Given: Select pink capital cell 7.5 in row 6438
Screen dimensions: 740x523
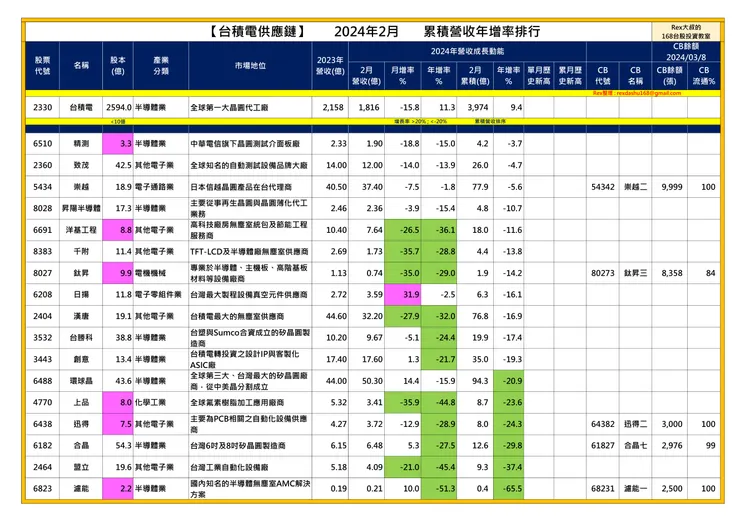Looking at the screenshot, I should pos(118,424).
